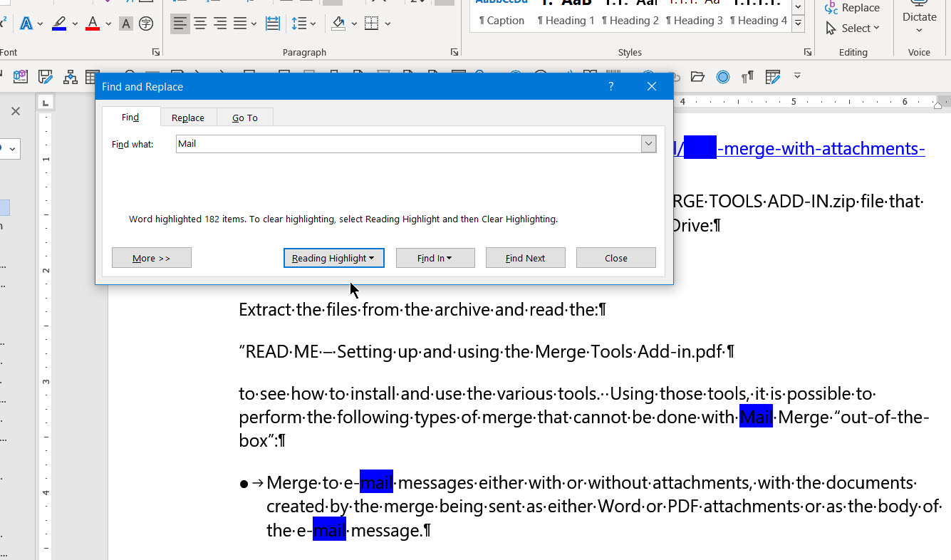Toggle character shading on the text
Screen dimensions: 951x560
tap(126, 24)
